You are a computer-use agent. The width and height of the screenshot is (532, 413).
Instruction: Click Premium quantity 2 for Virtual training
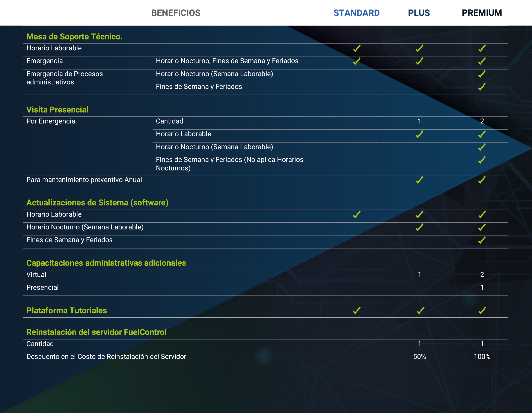pos(482,275)
